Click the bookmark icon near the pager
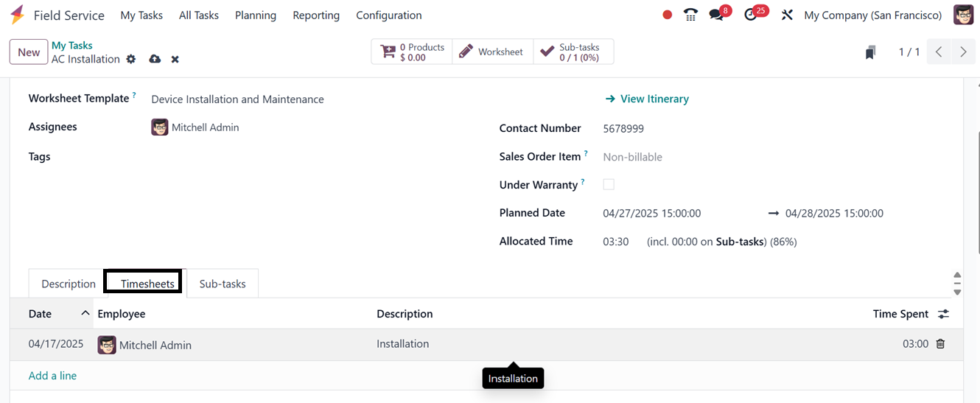980x403 pixels. click(871, 52)
